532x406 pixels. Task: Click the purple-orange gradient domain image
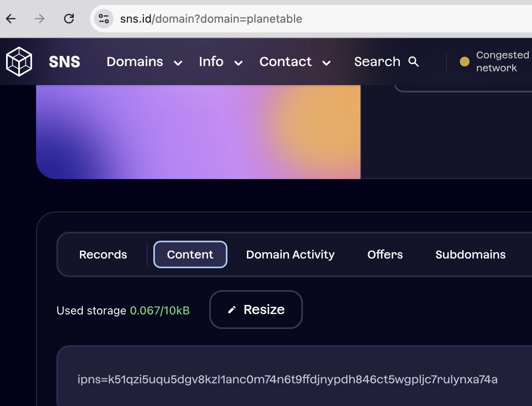[198, 132]
